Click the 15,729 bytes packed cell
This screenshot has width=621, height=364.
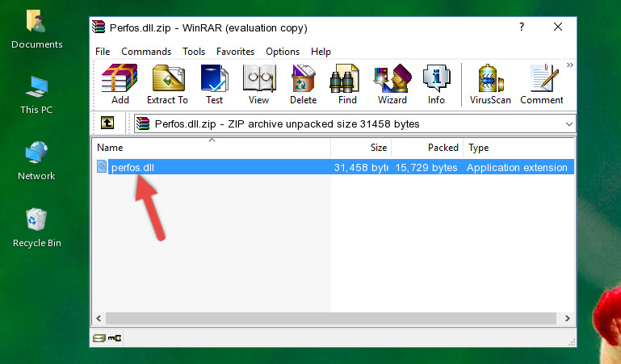tap(426, 167)
